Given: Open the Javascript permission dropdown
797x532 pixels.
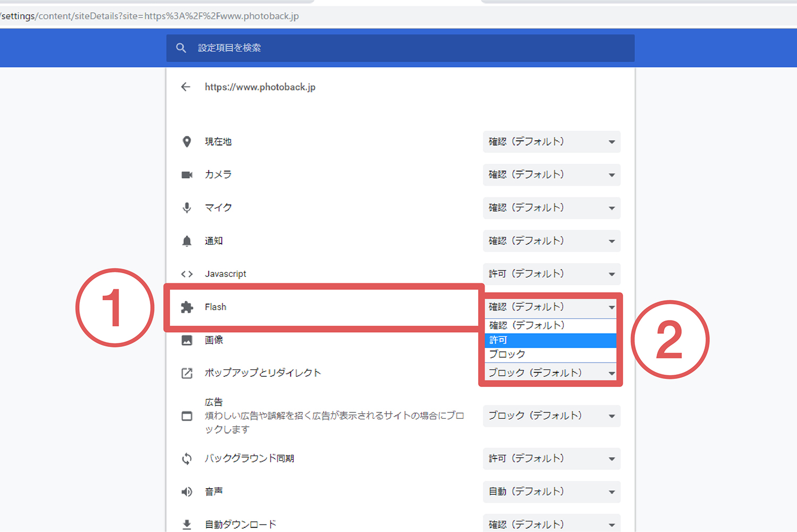Looking at the screenshot, I should (552, 274).
